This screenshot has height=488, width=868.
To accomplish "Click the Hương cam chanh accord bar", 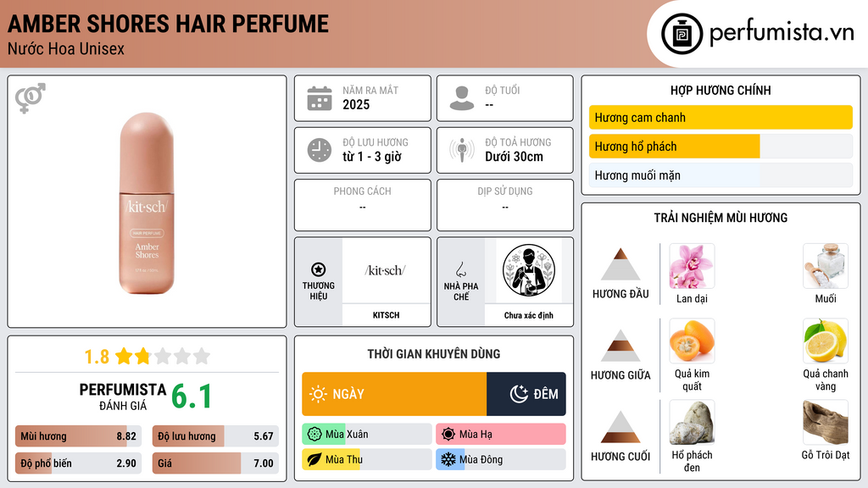I will coord(721,118).
